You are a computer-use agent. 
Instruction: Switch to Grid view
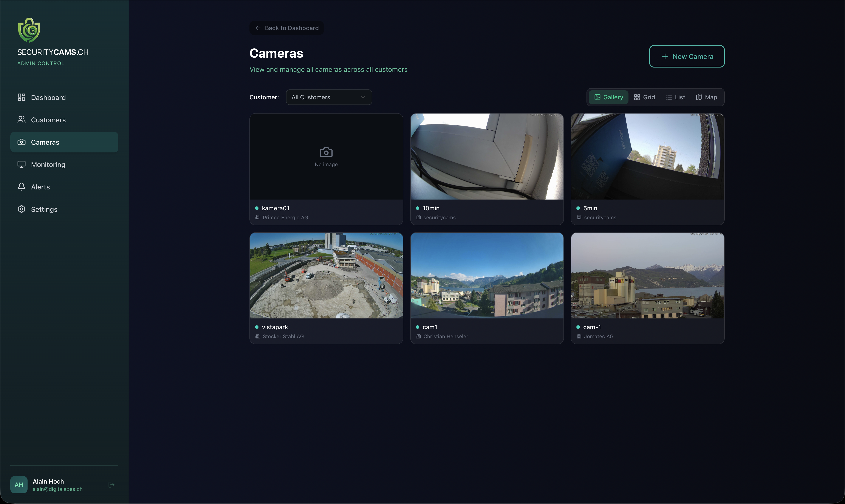(644, 97)
